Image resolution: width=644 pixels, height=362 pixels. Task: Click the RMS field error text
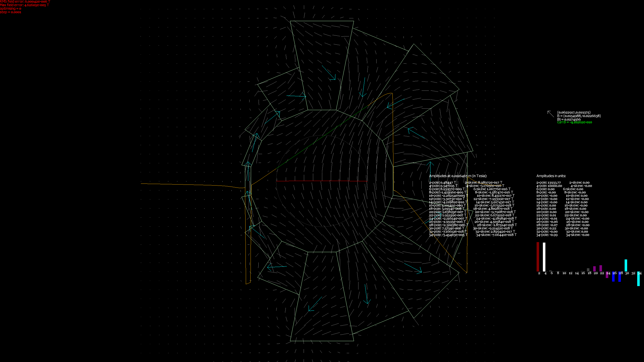click(x=25, y=2)
